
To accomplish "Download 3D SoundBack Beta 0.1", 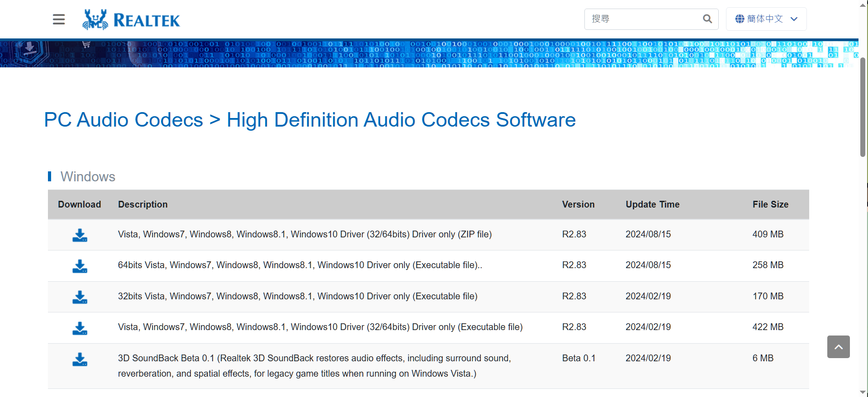I will point(80,359).
